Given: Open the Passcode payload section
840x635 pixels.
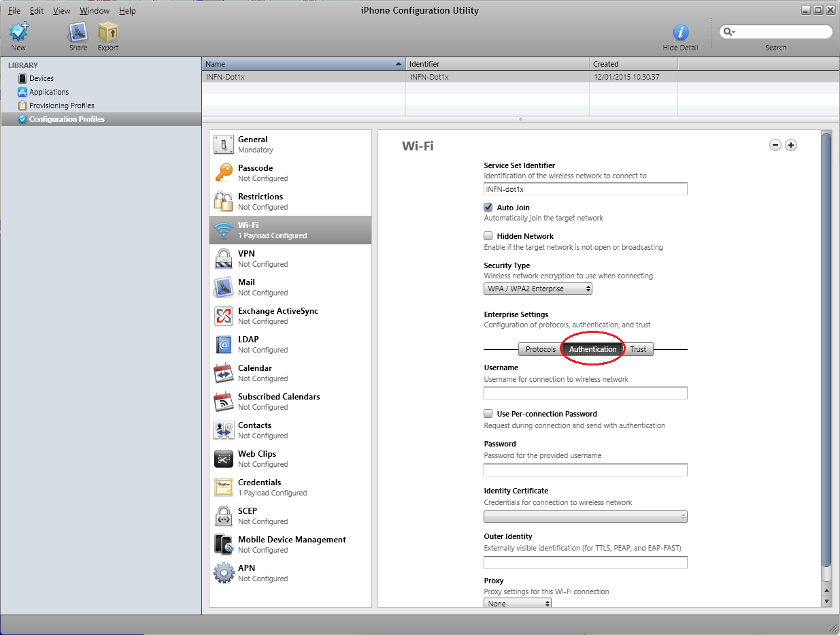Looking at the screenshot, I should click(290, 173).
